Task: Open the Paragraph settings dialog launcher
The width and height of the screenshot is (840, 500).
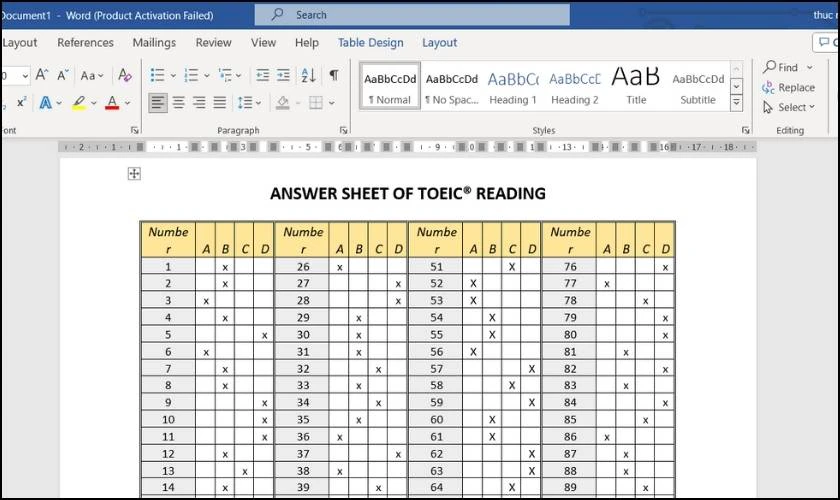Action: pos(343,130)
